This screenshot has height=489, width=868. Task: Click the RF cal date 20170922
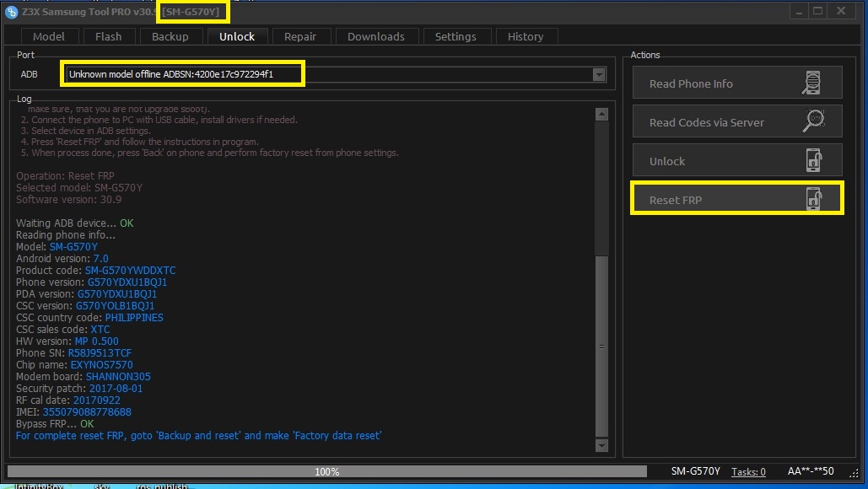click(96, 400)
